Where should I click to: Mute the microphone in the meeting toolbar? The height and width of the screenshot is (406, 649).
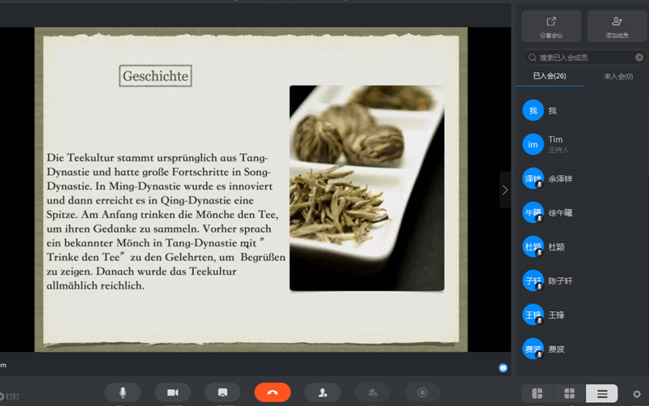(123, 393)
